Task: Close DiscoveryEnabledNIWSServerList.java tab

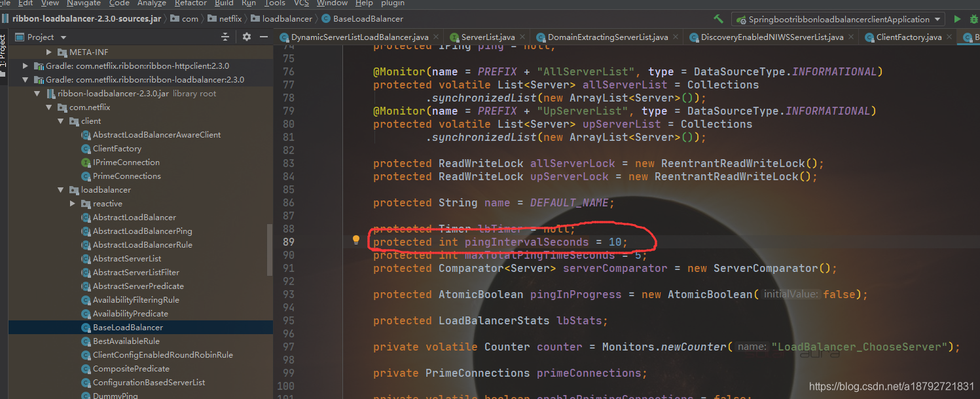Action: [850, 37]
